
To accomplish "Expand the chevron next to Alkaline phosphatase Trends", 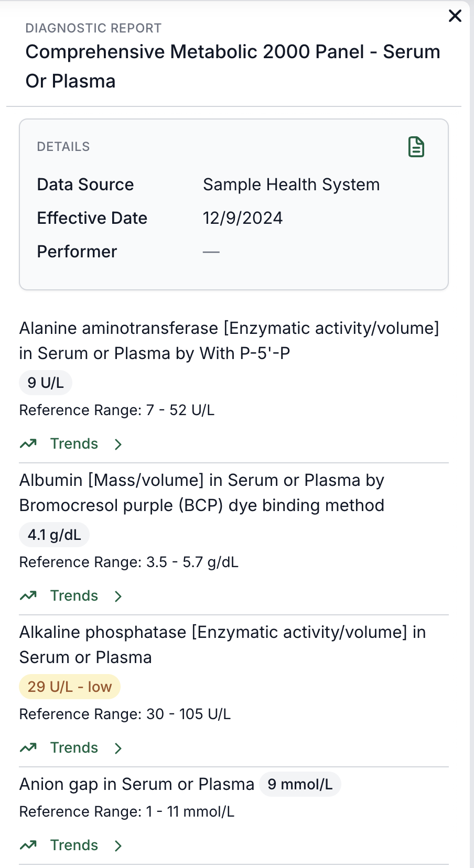I will pyautogui.click(x=118, y=748).
